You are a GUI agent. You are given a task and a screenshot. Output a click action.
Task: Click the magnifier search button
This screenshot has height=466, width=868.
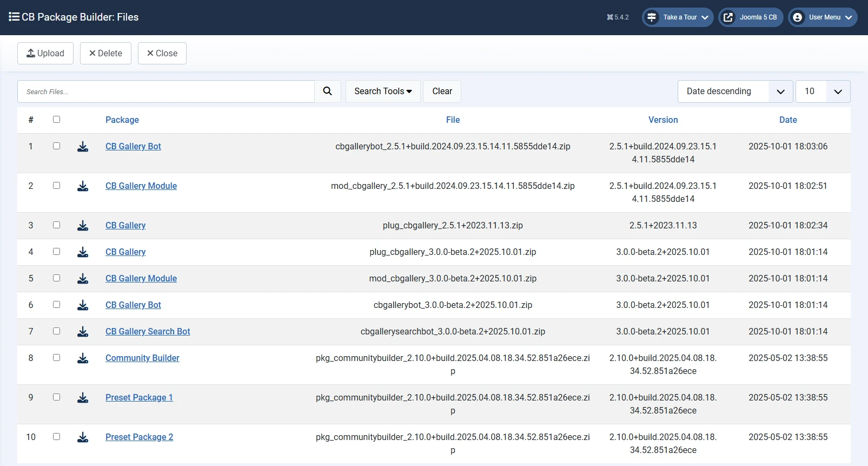(x=328, y=91)
